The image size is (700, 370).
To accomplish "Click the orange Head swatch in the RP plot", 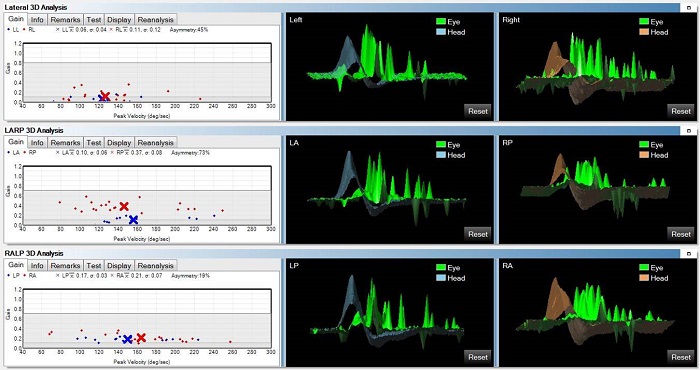I will [644, 155].
